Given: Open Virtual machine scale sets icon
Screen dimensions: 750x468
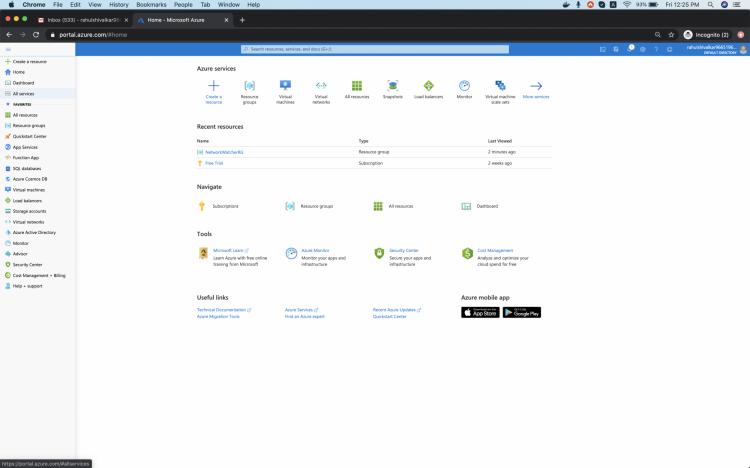Looking at the screenshot, I should click(500, 87).
